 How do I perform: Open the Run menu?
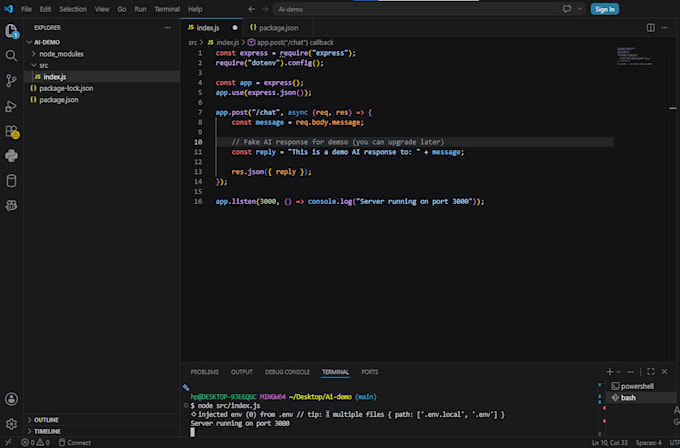coord(140,9)
